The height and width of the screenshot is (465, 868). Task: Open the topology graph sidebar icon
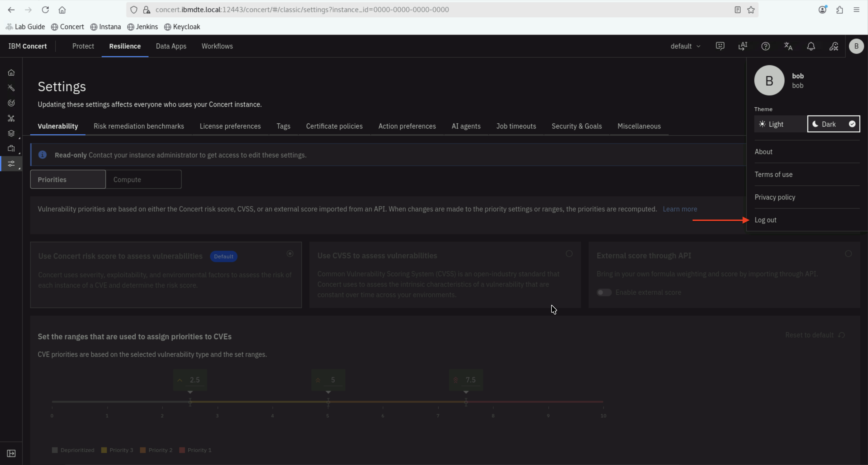pyautogui.click(x=11, y=118)
